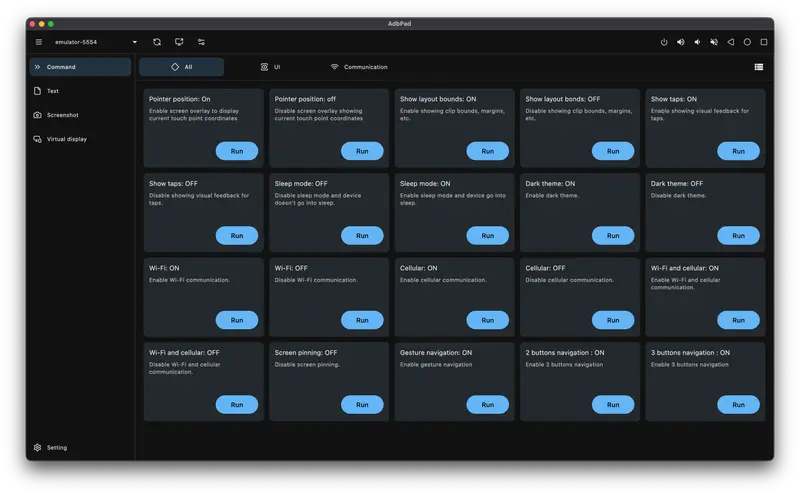Click the screen mirror monitor icon
Screen dimensions: 800x495
click(179, 42)
